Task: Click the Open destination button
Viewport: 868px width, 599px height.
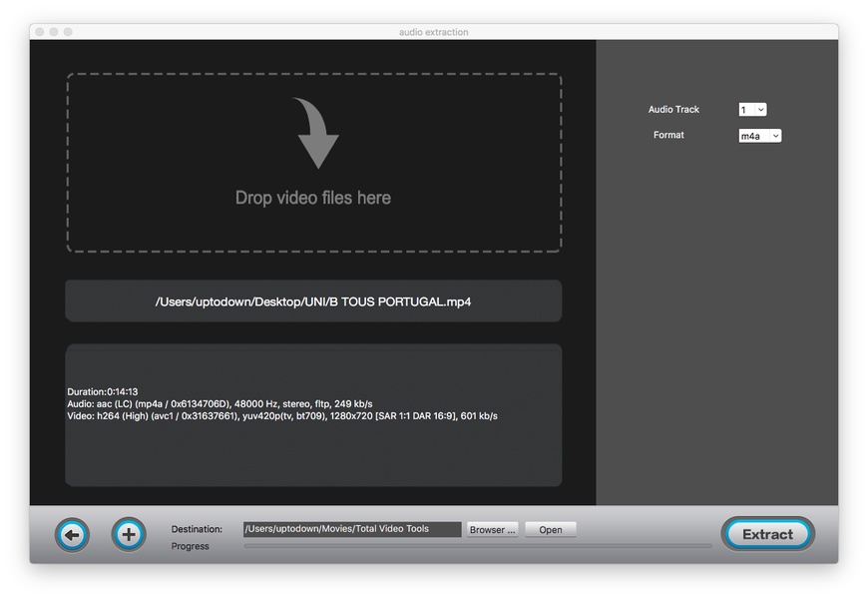Action: 551,530
